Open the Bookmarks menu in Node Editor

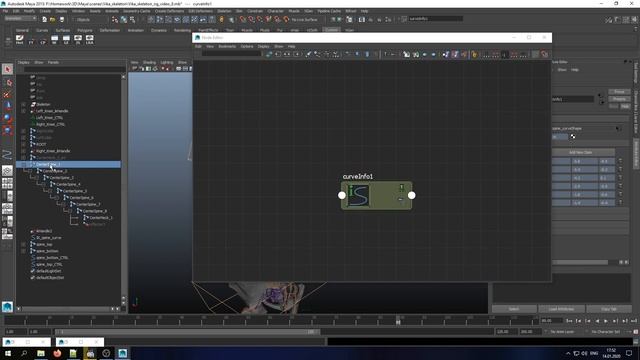pyautogui.click(x=227, y=47)
